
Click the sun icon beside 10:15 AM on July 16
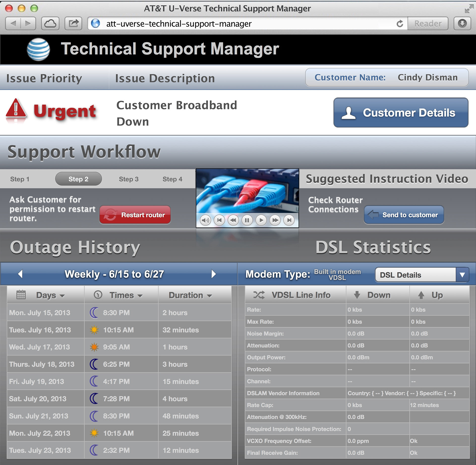[94, 330]
